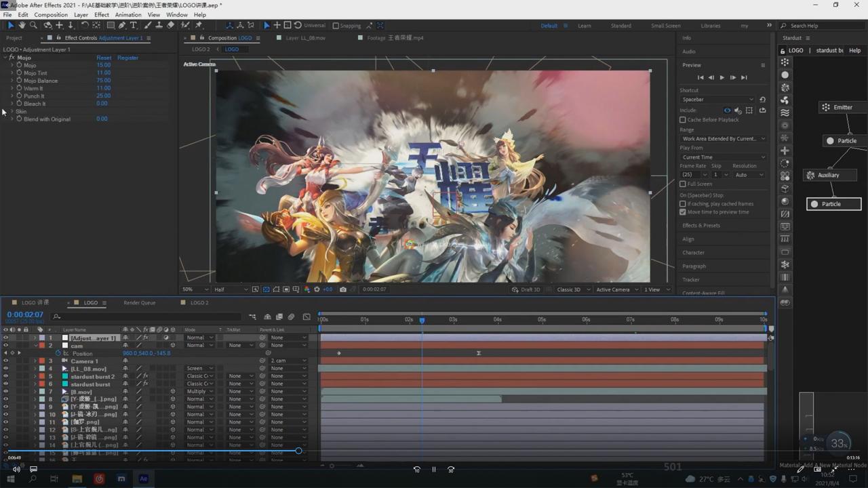Select the Selection tool in toolbar

click(x=11, y=25)
